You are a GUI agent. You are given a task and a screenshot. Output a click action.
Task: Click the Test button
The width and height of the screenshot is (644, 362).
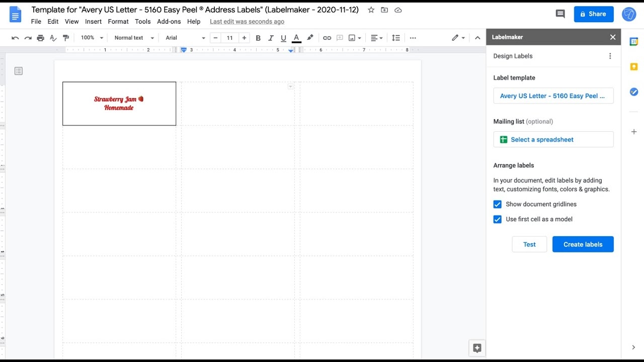[529, 244]
